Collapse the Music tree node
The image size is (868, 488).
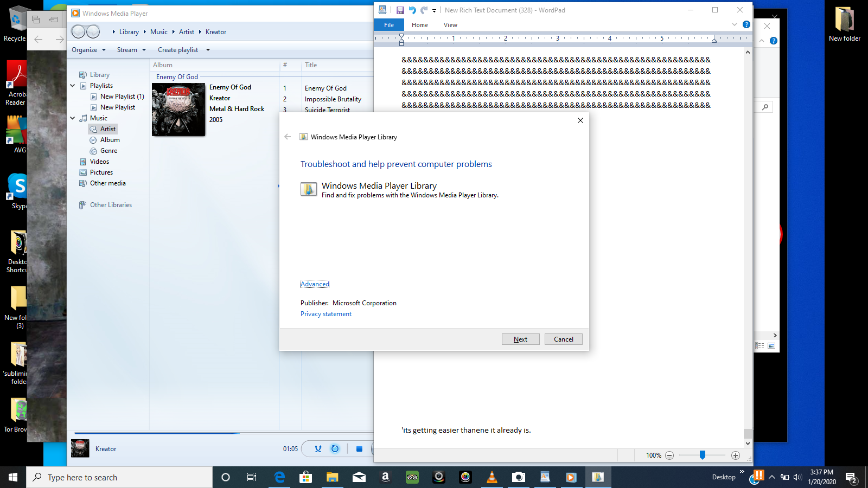click(73, 118)
